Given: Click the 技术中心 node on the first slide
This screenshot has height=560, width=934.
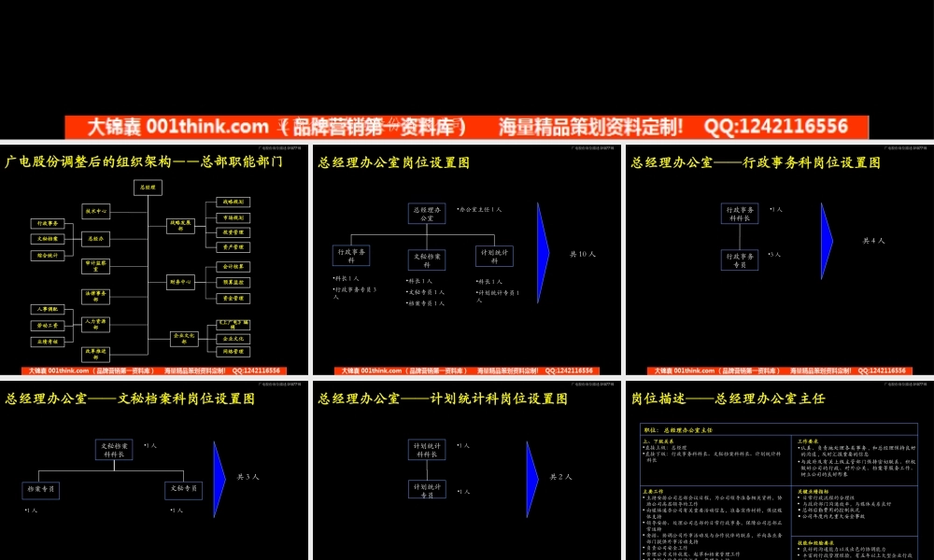Looking at the screenshot, I should click(96, 213).
